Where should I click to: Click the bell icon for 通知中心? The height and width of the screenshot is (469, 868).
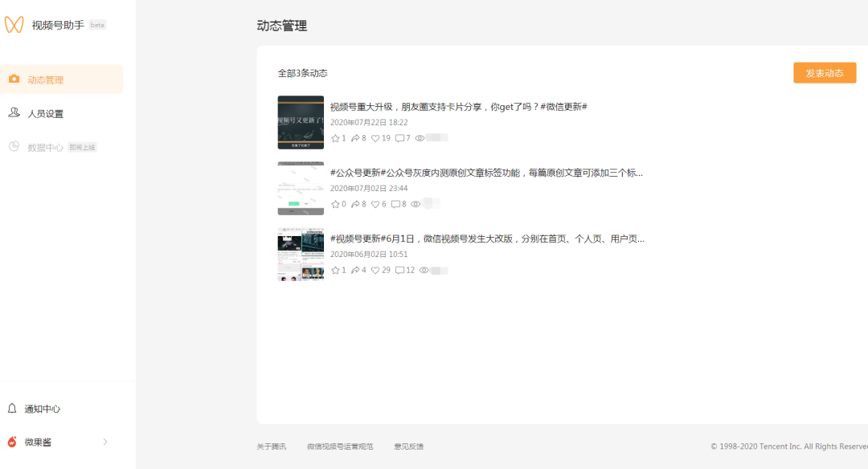(x=13, y=408)
